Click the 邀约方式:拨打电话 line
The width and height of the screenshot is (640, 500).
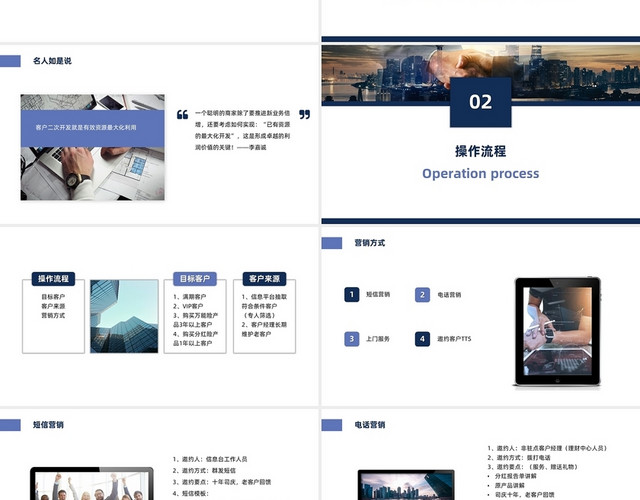click(x=519, y=458)
